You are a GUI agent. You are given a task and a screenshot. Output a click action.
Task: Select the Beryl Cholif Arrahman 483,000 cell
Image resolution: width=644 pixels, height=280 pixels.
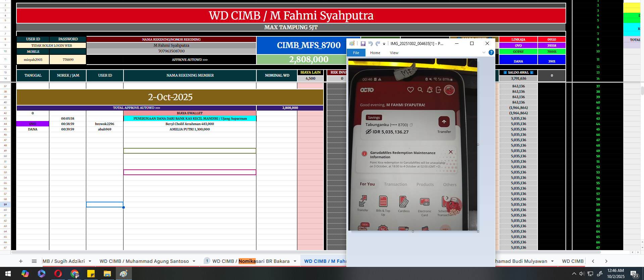[x=190, y=124]
